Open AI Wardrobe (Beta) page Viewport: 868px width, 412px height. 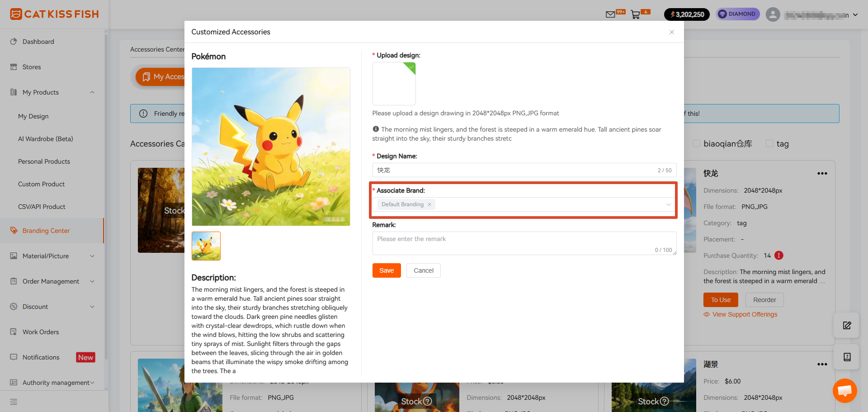click(x=46, y=139)
